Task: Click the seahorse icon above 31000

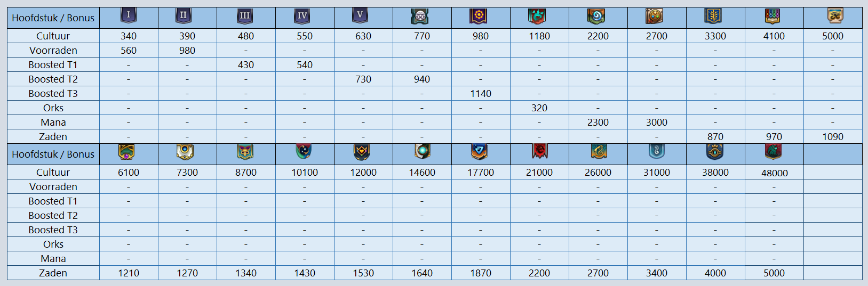Action: pos(656,152)
